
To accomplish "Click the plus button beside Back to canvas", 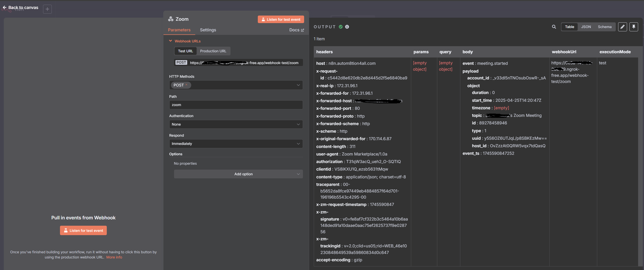I will (x=47, y=9).
